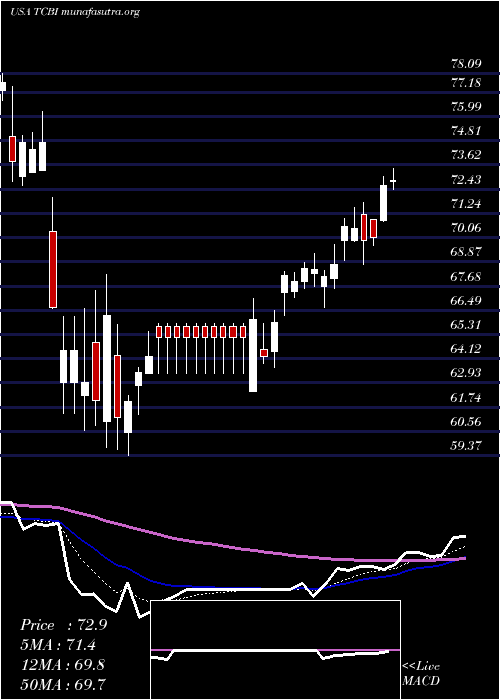This screenshot has width=500, height=700.
Task: Click the <<Live MACD label
Action: [x=421, y=674]
